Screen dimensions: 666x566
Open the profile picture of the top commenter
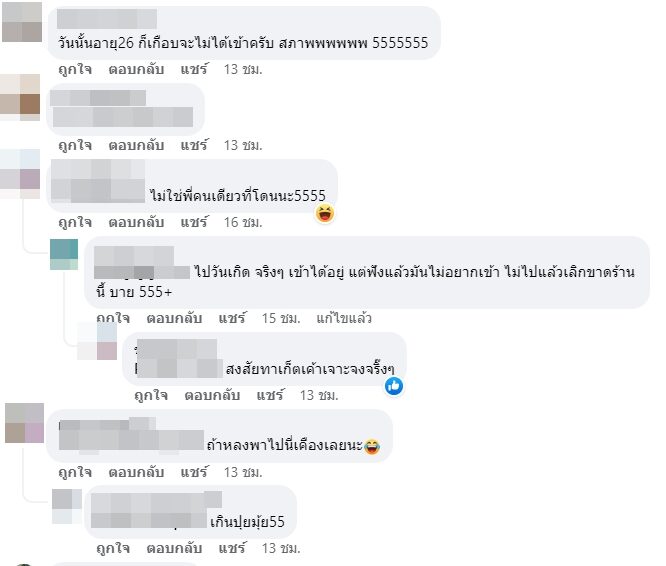(x=22, y=22)
